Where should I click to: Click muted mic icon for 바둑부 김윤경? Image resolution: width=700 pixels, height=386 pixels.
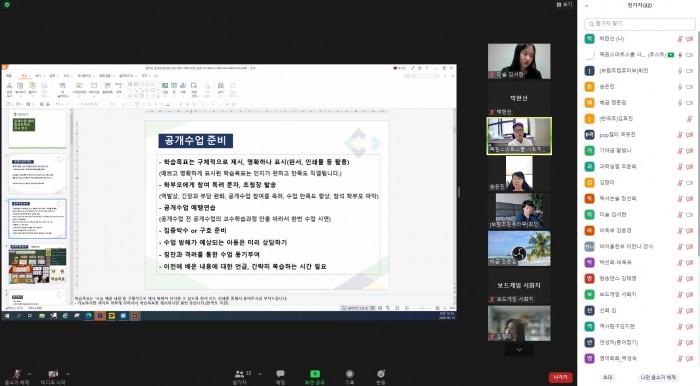[679, 231]
